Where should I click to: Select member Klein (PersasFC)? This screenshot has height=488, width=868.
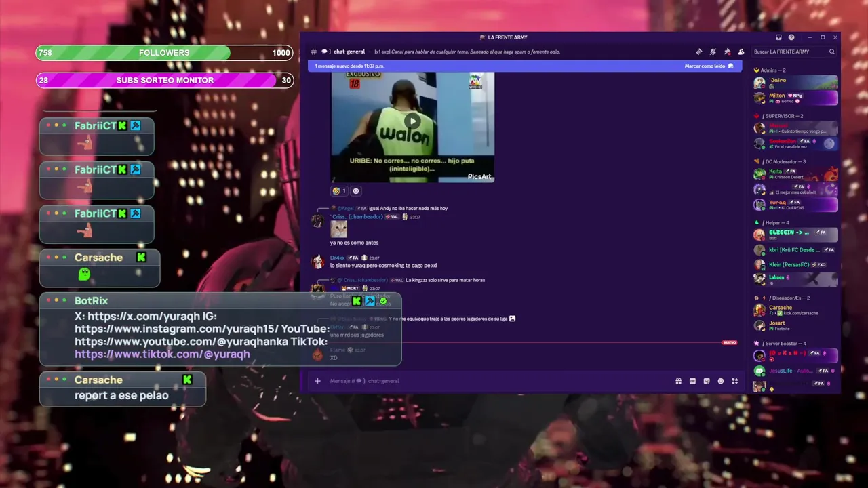click(x=795, y=265)
